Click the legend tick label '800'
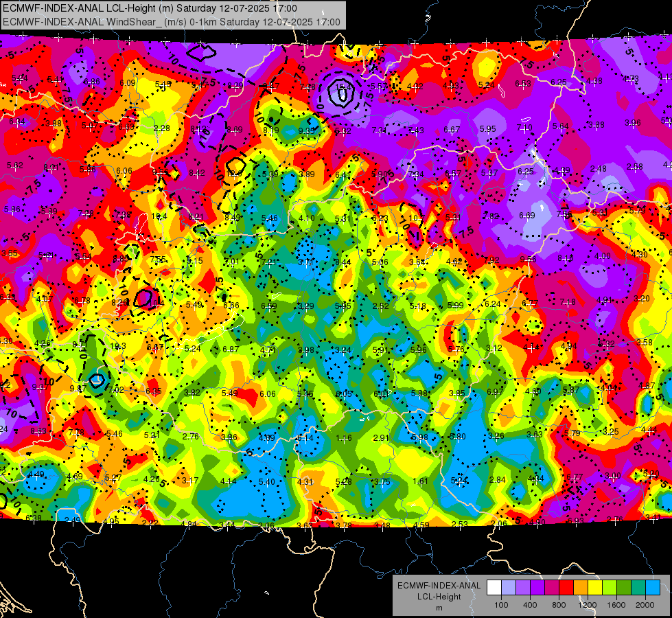Screen dimensions: 672x618 point(559,605)
